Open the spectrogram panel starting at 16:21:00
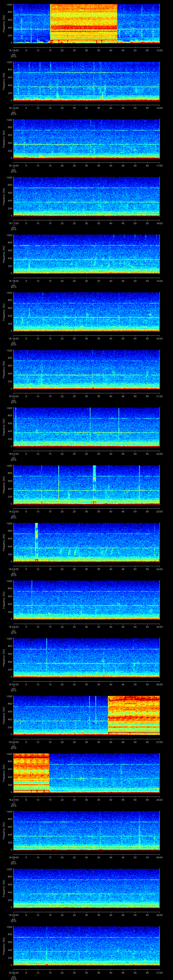173x980 pixels. click(87, 427)
